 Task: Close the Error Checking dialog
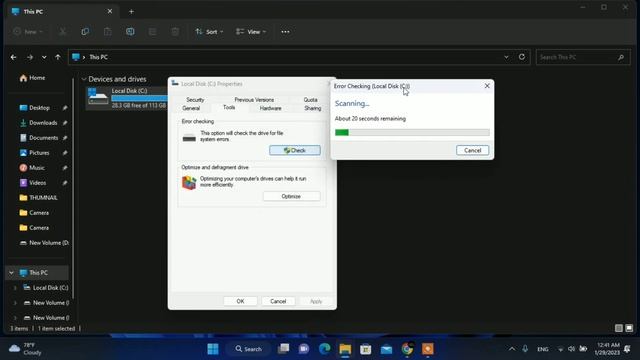[x=487, y=86]
